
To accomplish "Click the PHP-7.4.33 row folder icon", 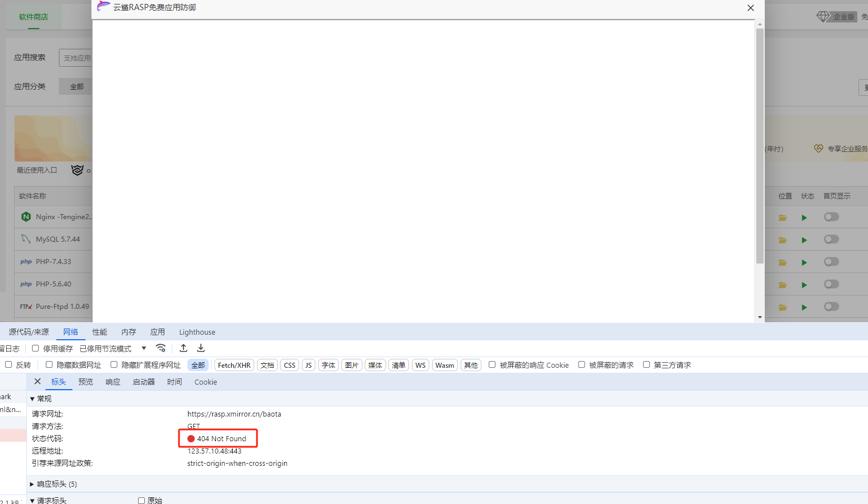I will click(783, 262).
